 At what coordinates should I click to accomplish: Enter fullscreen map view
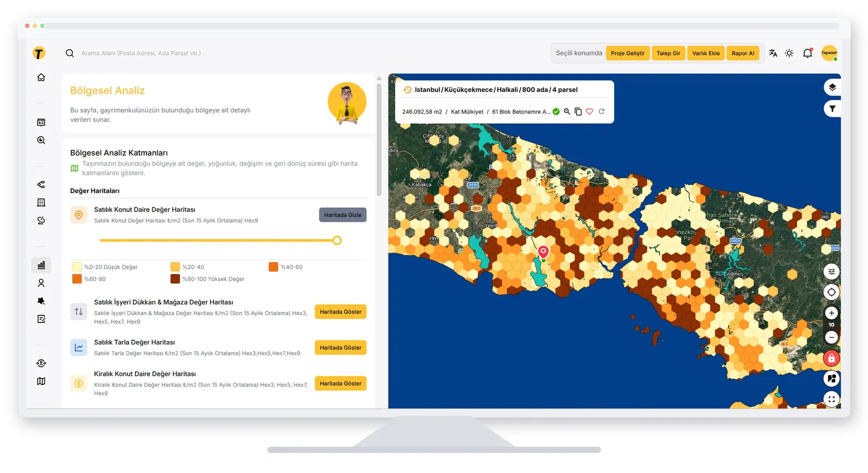click(831, 399)
